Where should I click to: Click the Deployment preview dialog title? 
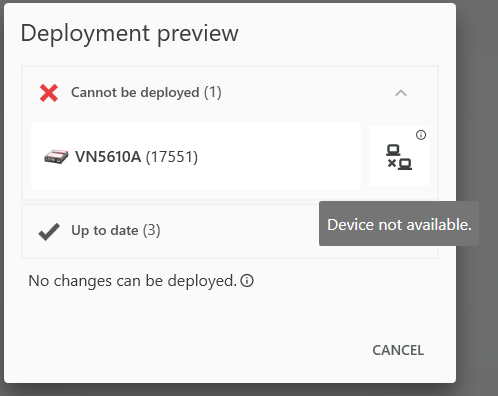[130, 34]
